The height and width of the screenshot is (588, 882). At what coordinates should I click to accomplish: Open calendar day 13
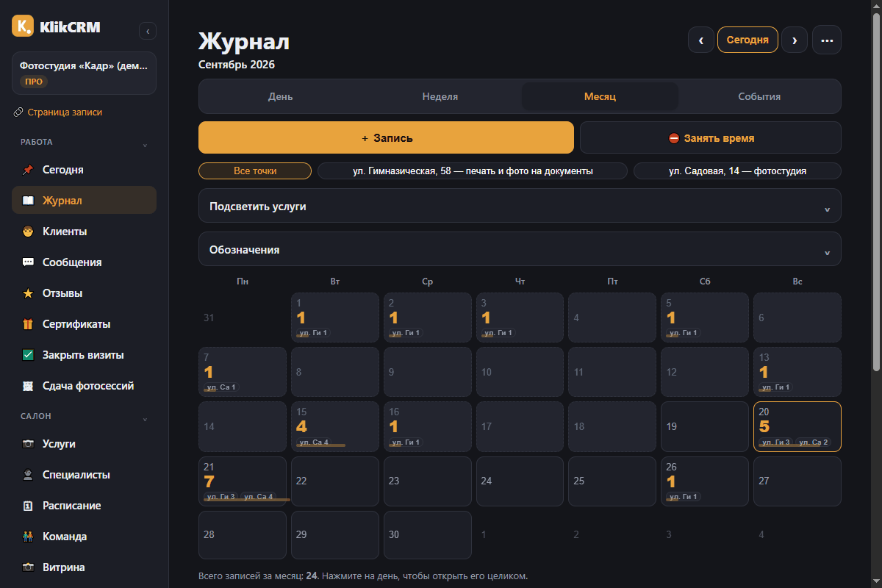click(797, 372)
